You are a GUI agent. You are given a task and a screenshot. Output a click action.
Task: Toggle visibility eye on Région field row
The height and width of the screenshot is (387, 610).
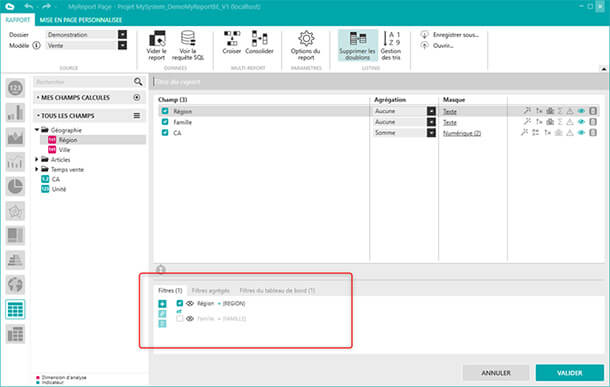click(x=581, y=111)
